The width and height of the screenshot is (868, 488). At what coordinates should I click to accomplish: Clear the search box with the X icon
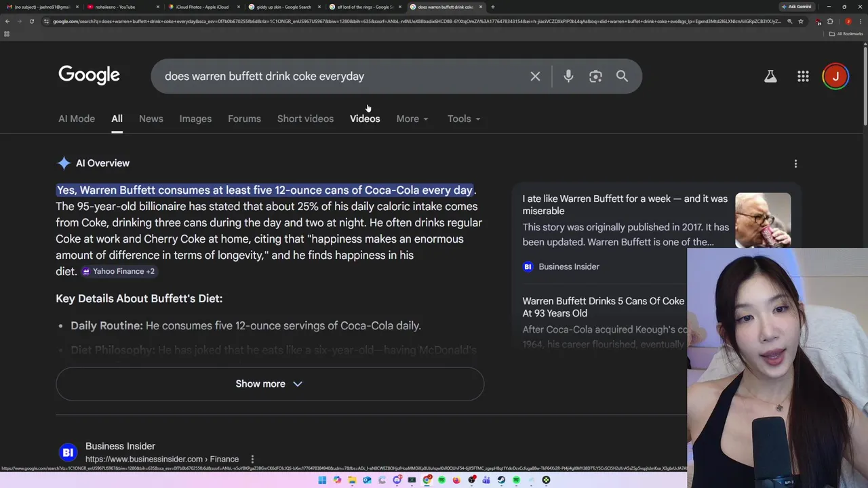pyautogui.click(x=535, y=77)
